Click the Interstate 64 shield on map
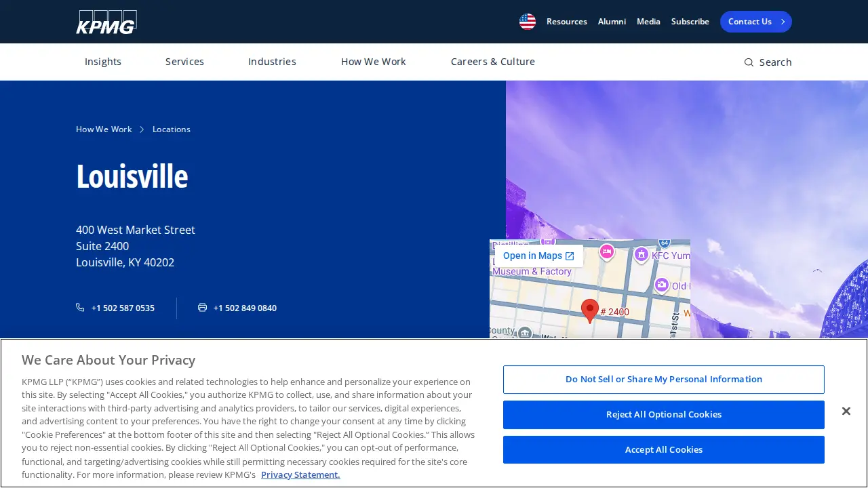The height and width of the screenshot is (488, 868). click(x=665, y=243)
